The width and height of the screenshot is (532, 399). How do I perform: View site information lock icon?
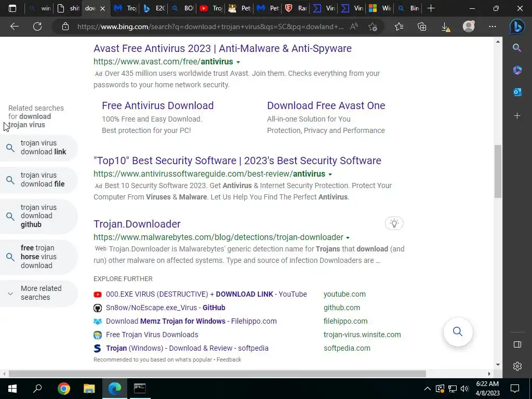click(65, 26)
